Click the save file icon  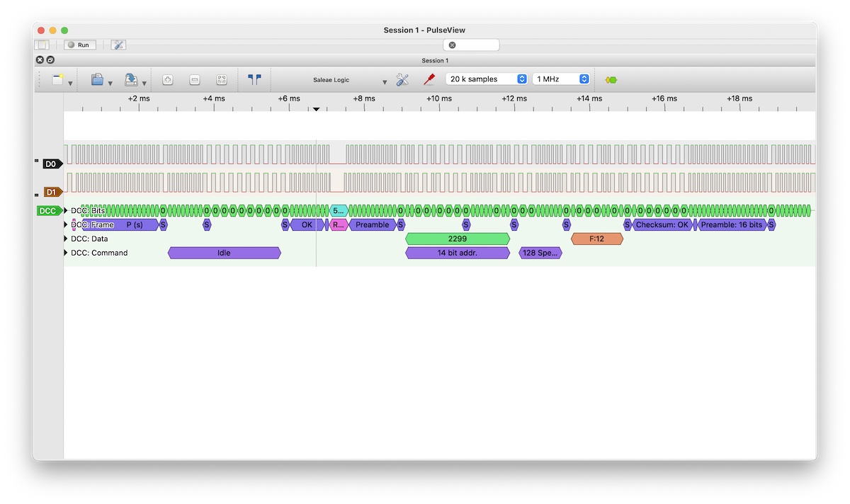click(131, 80)
